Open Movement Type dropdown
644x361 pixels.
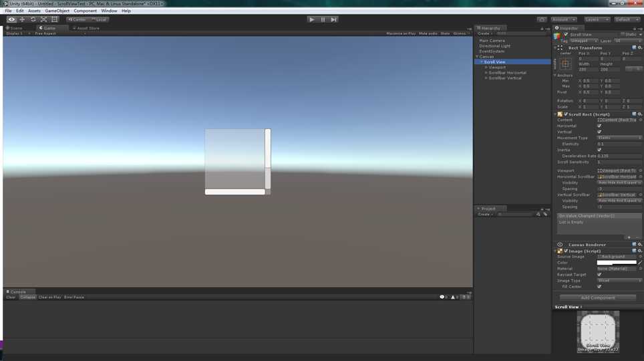click(619, 138)
